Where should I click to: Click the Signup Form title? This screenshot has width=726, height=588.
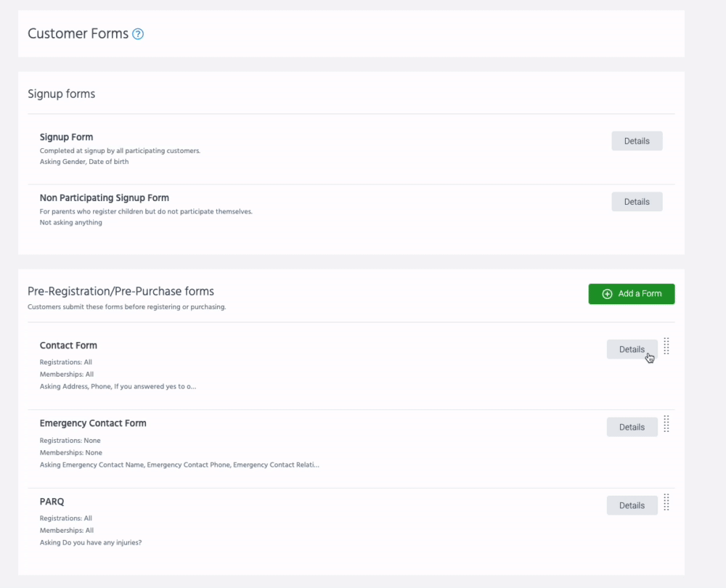tap(66, 137)
